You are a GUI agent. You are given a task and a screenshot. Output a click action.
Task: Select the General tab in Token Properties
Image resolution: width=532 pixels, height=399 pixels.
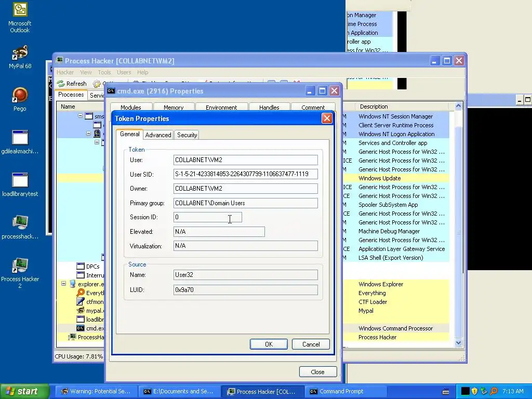pyautogui.click(x=129, y=134)
